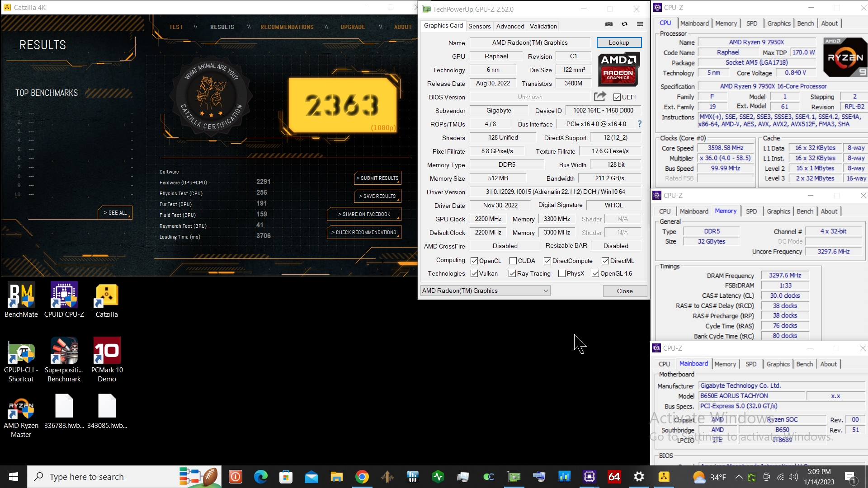Image resolution: width=868 pixels, height=488 pixels.
Task: Open the volume speaker tray icon
Action: 793,477
